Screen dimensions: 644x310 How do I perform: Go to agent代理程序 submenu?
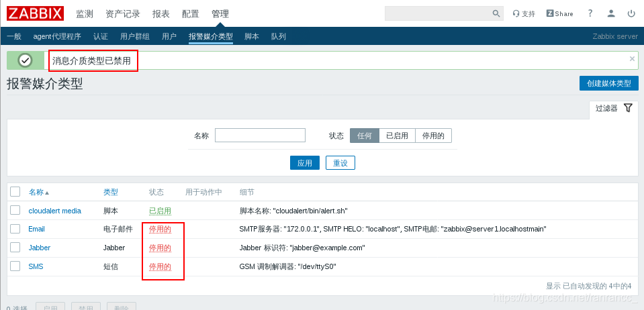pyautogui.click(x=57, y=36)
